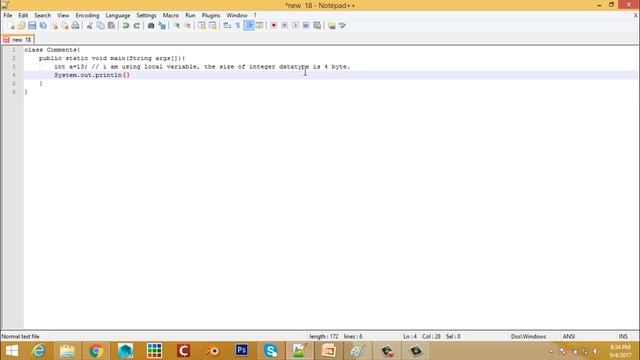Click 'public static void main' code line

coord(112,58)
